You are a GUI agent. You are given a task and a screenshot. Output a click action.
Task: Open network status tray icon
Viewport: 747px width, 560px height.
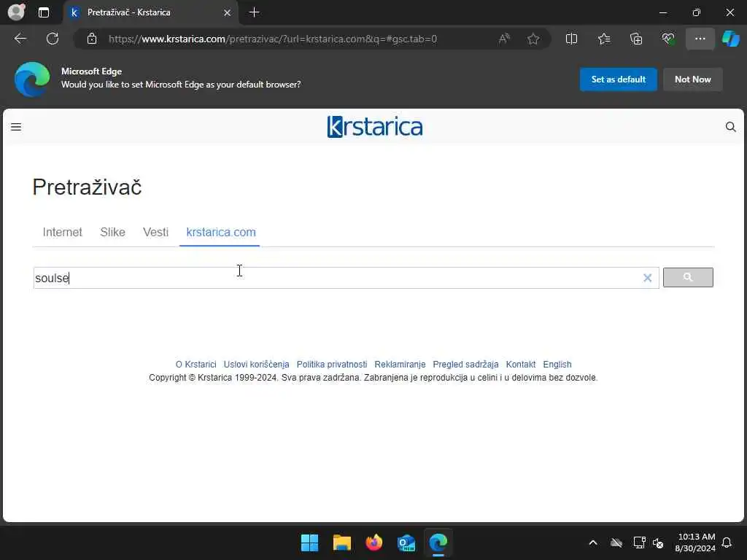click(639, 542)
